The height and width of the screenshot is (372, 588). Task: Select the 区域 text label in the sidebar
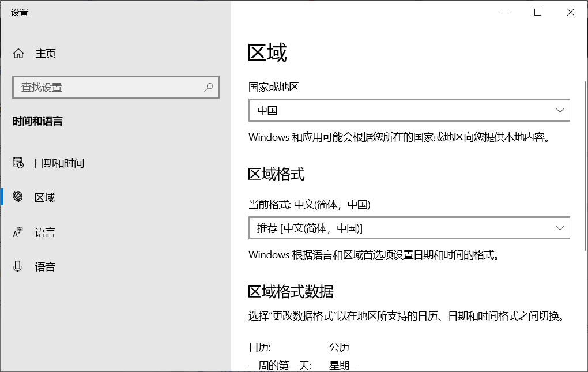pos(44,198)
